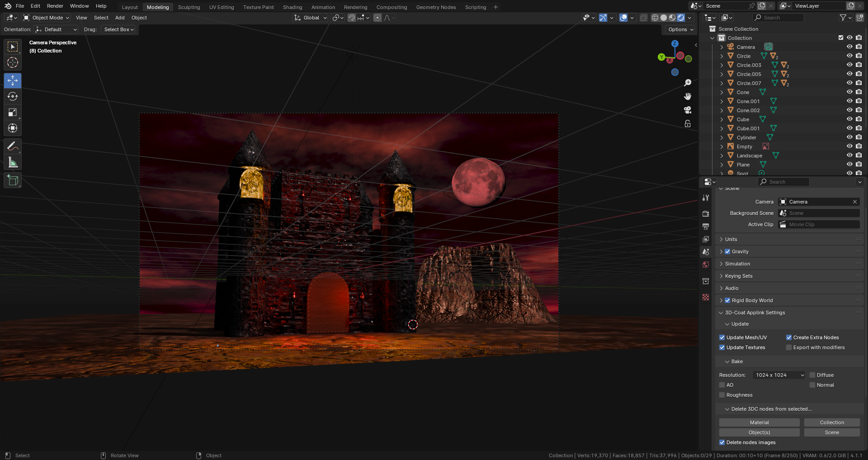Select the Add Cube tool
868x460 pixels.
coord(13,180)
